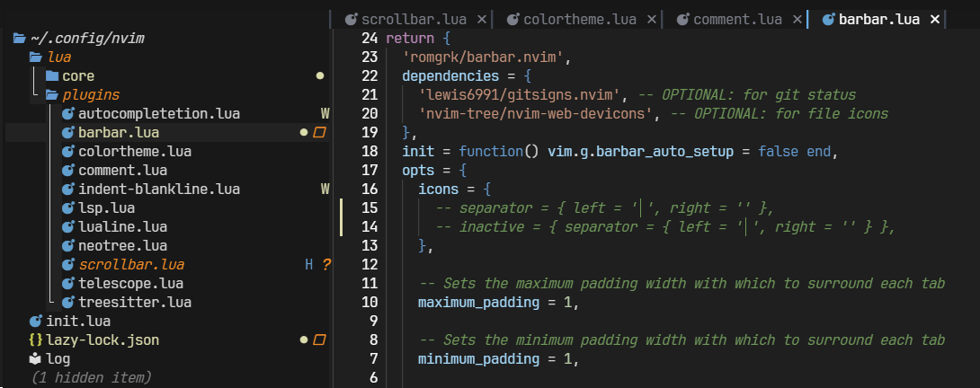Click the Lua icon beside lsp.lua

coord(67,208)
